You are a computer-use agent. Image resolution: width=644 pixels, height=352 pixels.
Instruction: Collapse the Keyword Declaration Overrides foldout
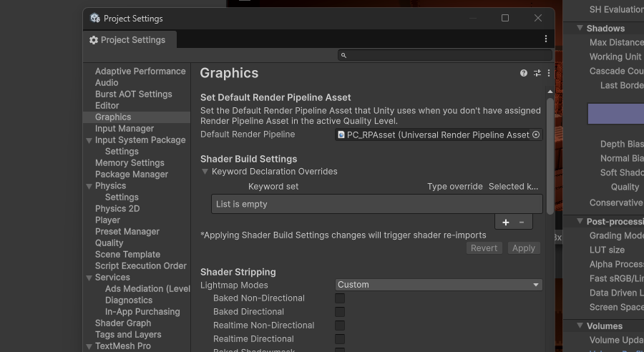tap(205, 172)
